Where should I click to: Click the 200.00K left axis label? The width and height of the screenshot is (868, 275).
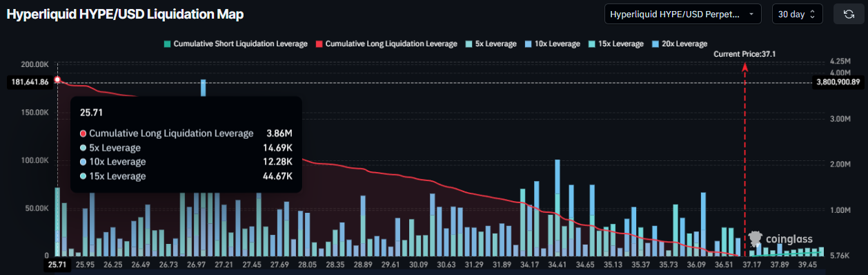(x=35, y=64)
